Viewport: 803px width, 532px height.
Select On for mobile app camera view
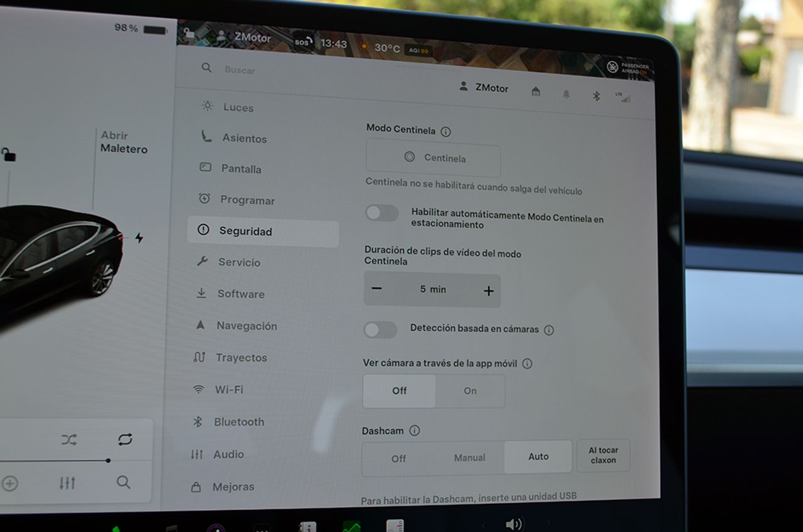coord(470,391)
